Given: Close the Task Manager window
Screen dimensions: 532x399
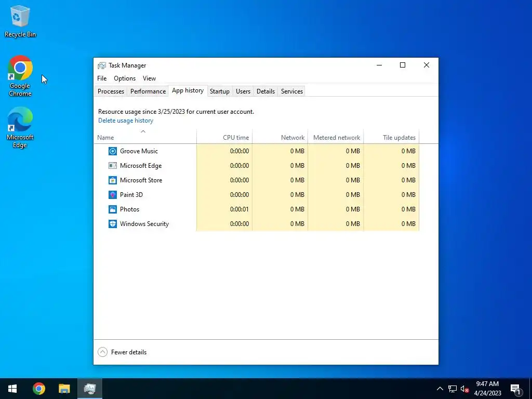Looking at the screenshot, I should (x=427, y=65).
